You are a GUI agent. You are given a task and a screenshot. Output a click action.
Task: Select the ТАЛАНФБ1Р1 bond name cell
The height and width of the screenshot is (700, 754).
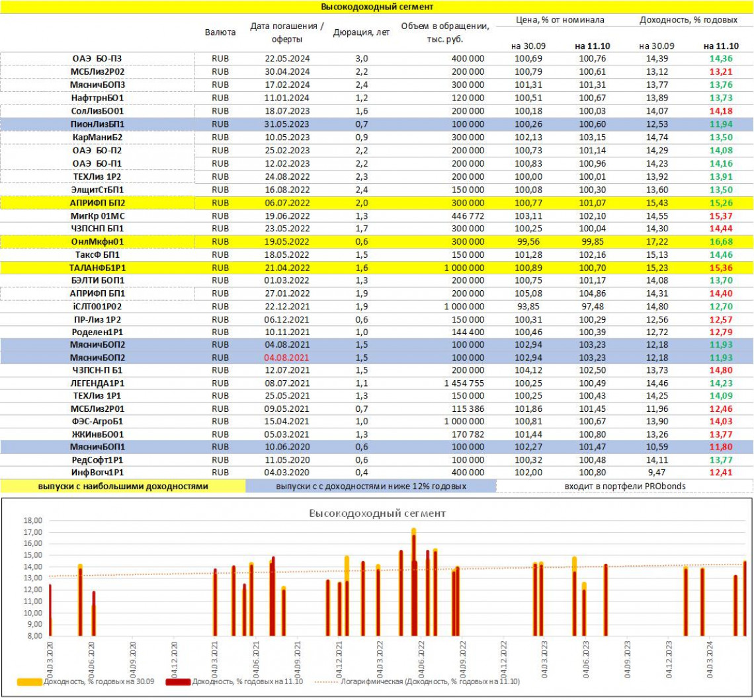point(98,267)
